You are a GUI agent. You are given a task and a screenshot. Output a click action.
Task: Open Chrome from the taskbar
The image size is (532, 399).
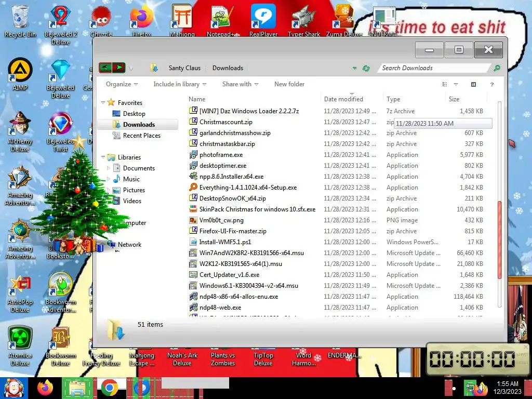(109, 388)
